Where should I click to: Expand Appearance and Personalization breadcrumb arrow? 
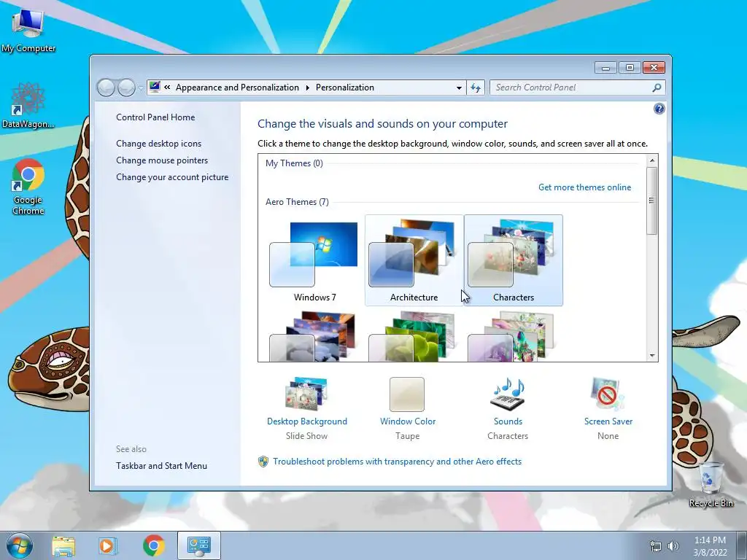[x=307, y=87]
